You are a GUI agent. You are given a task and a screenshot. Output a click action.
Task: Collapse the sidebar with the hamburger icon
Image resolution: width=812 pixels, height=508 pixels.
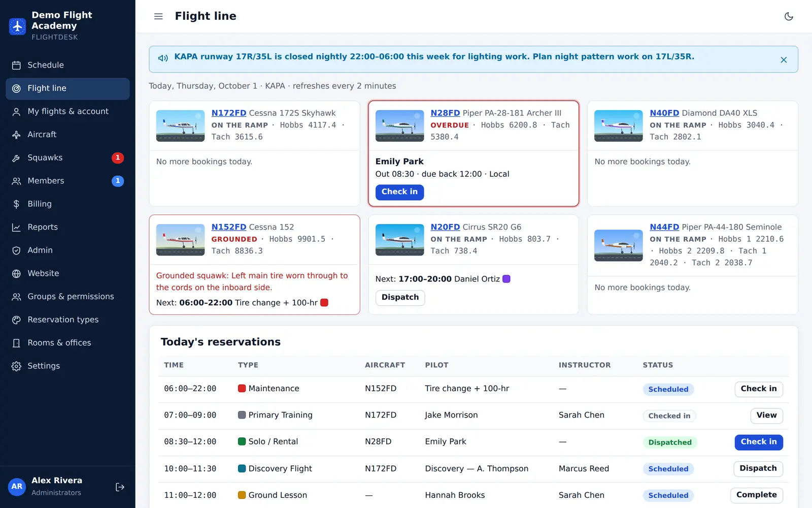click(158, 16)
